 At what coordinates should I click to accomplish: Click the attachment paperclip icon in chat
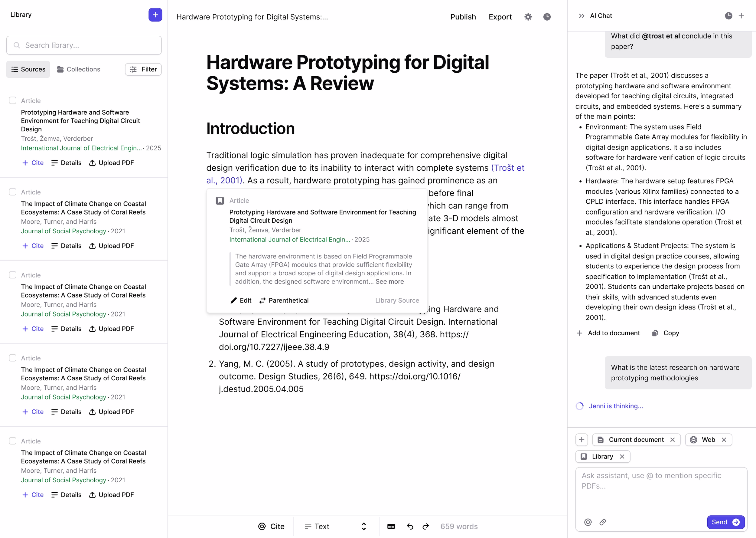603,522
